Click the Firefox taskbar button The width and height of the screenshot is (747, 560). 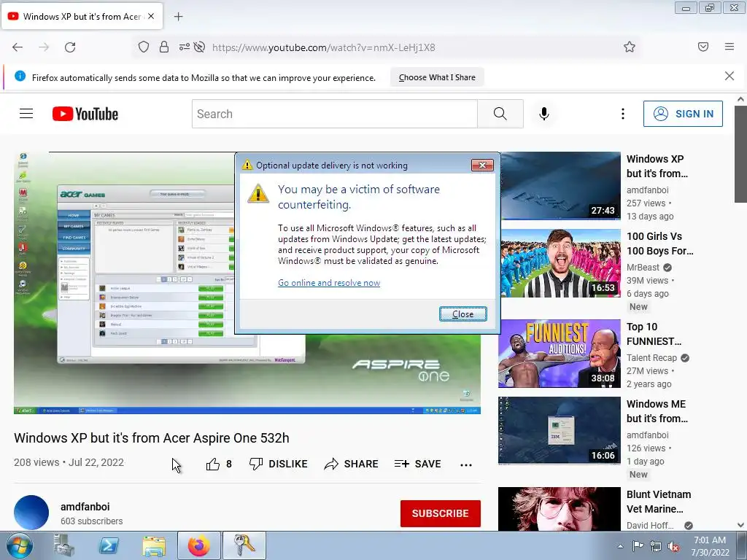(x=198, y=545)
